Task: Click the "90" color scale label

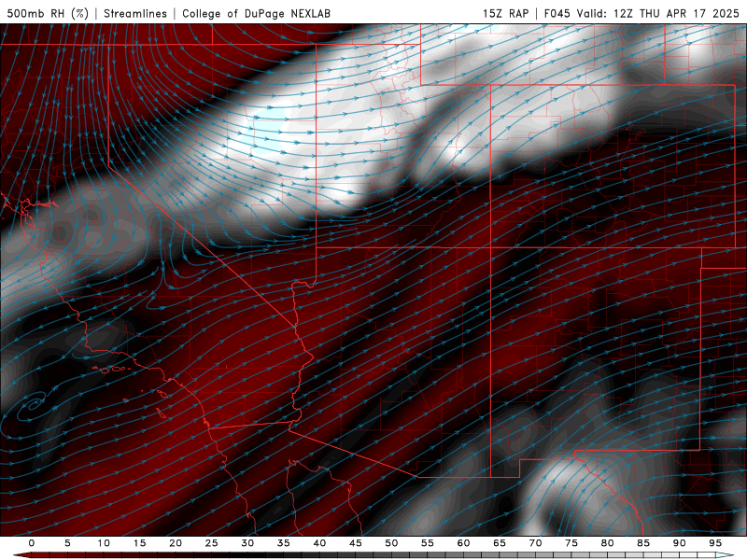Action: (x=679, y=543)
